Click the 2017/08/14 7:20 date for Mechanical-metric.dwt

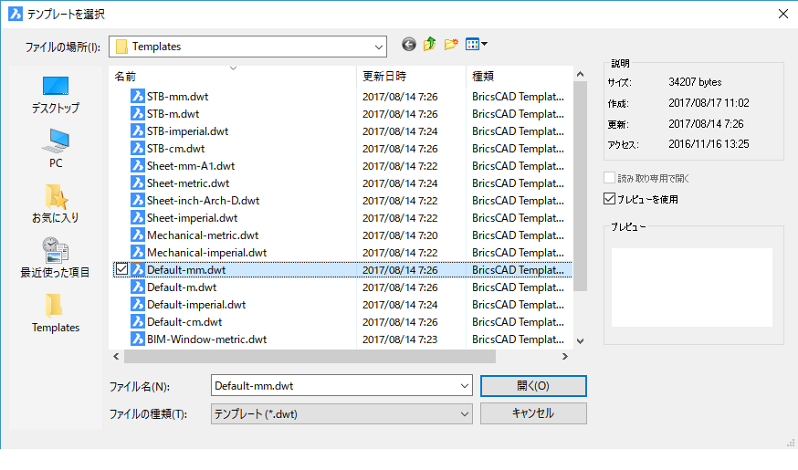(x=400, y=235)
